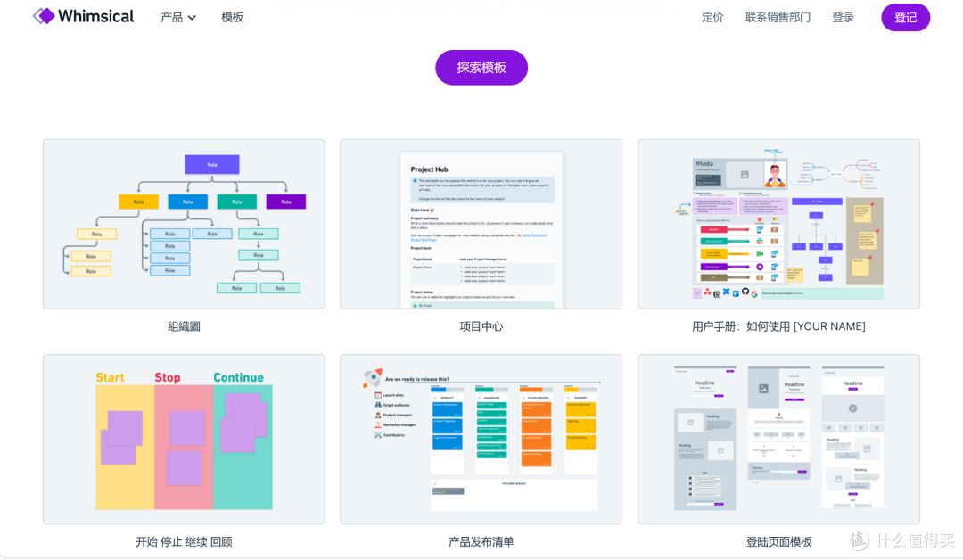Viewport: 963px width, 560px height.
Task: Open the Start Stop Continue thumbnail
Action: click(185, 439)
